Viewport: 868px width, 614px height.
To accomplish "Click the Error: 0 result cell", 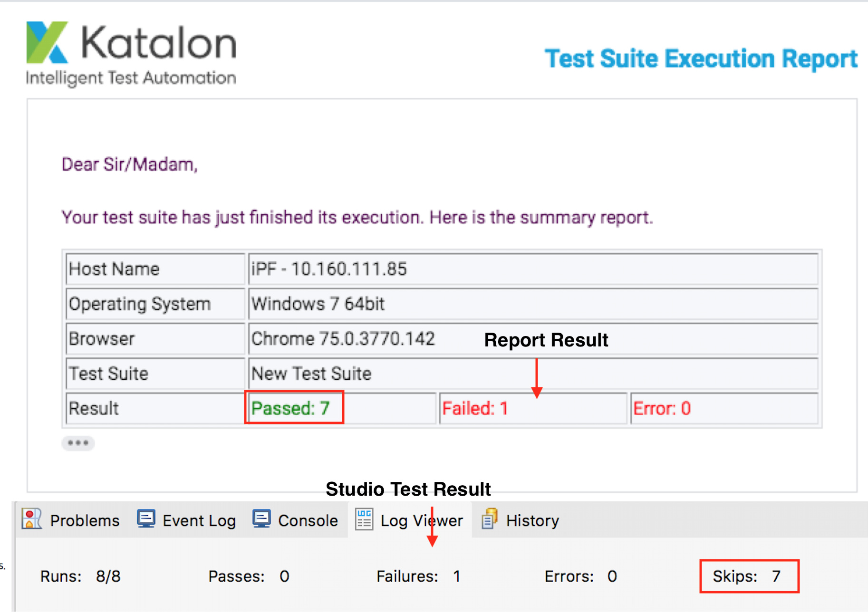I will (x=662, y=408).
